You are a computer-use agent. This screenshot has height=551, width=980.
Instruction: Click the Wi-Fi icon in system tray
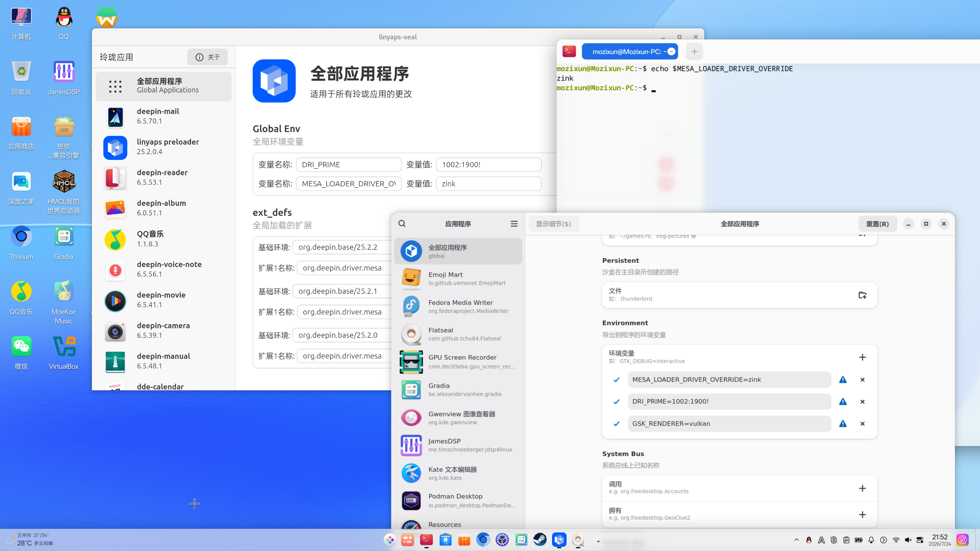pos(896,540)
